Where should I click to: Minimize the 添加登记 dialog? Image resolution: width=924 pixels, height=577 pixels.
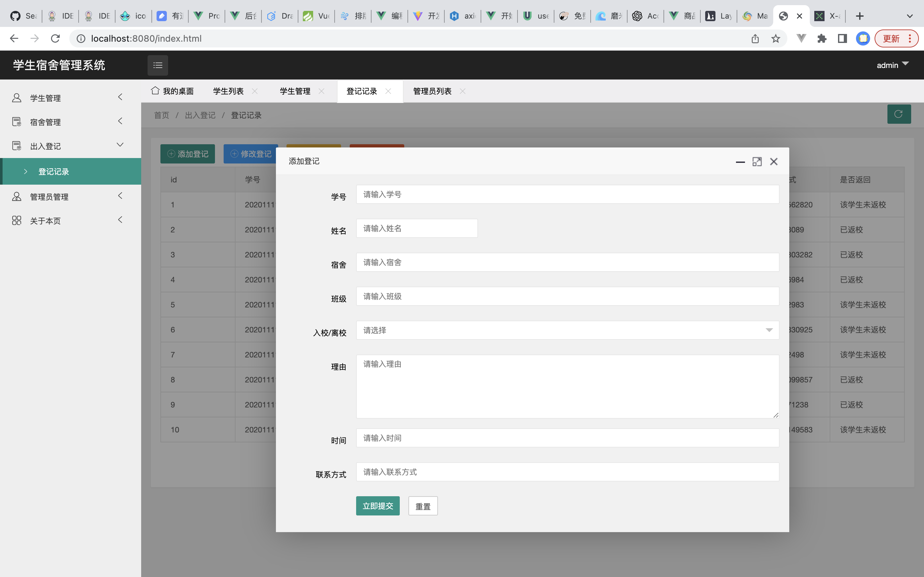[740, 162]
